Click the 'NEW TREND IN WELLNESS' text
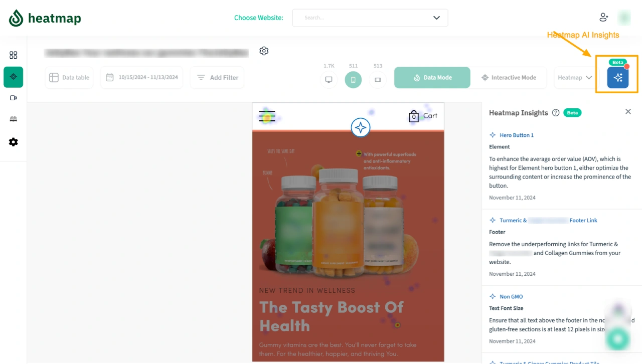Image resolution: width=642 pixels, height=364 pixels. click(307, 290)
